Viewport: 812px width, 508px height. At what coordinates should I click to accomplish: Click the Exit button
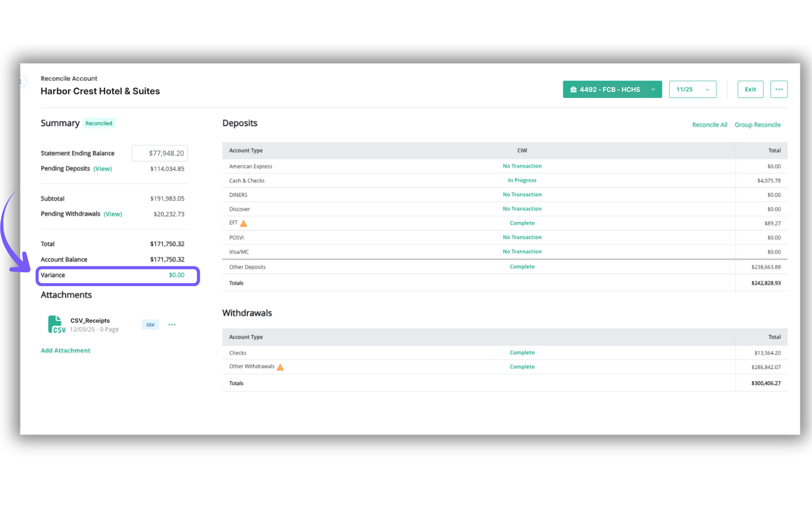750,89
